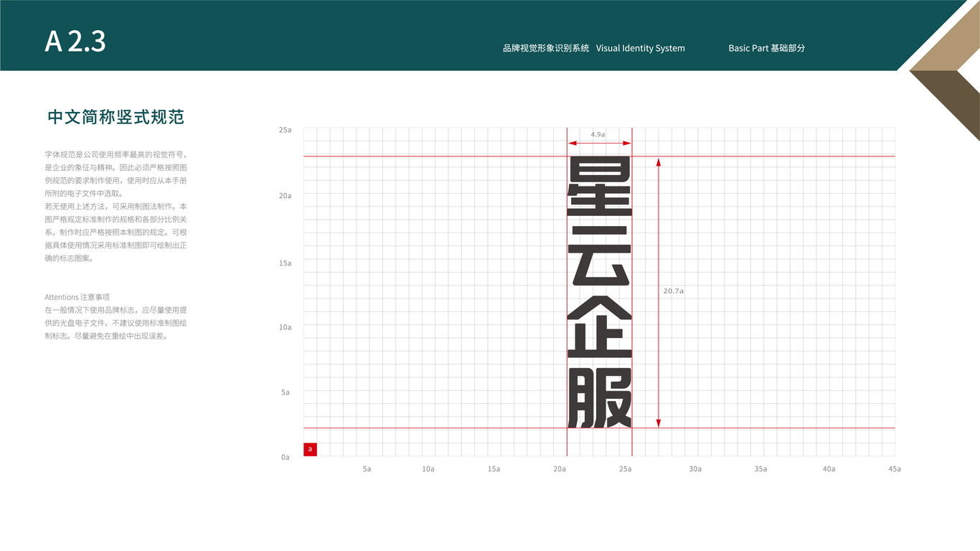Click the "企" character in the logotype
Screen dimensions: 980x551
(600, 326)
